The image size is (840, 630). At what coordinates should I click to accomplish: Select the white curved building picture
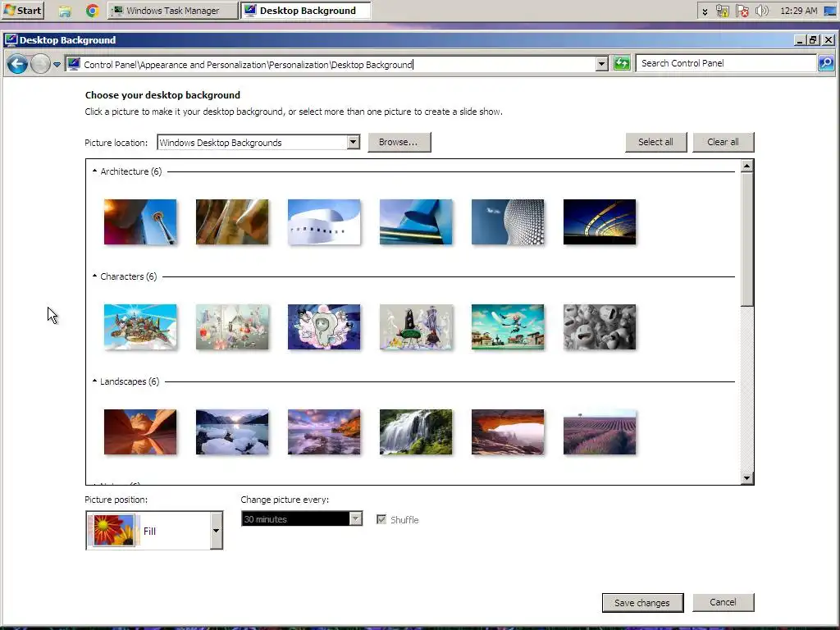point(324,222)
